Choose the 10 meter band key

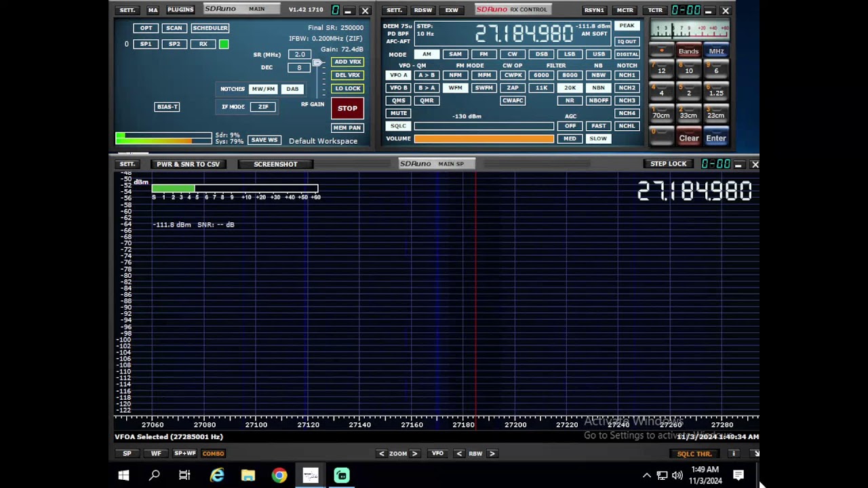pyautogui.click(x=688, y=70)
